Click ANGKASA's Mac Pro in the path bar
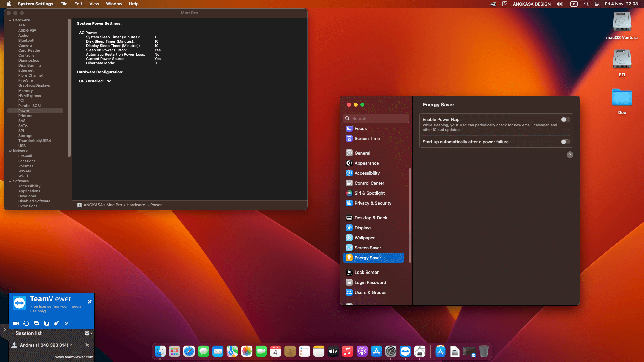Image resolution: width=644 pixels, height=362 pixels. tap(103, 205)
